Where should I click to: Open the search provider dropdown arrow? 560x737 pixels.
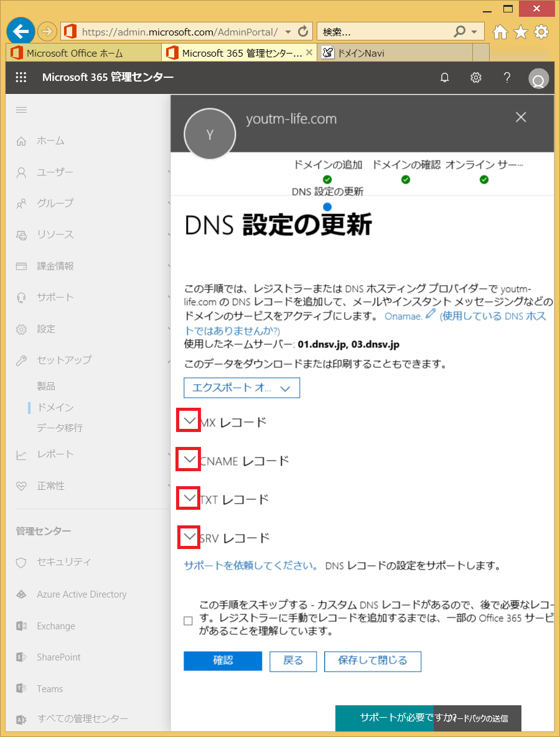pos(474,32)
